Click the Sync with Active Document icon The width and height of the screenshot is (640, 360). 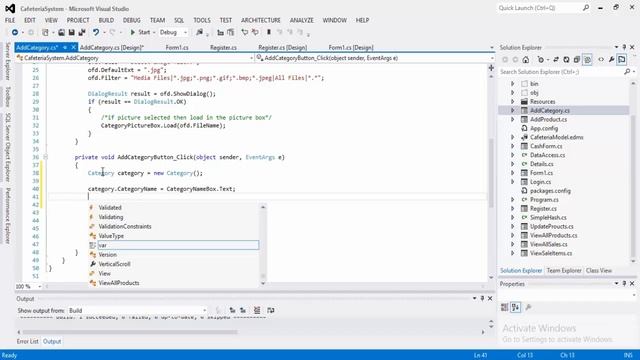[556, 60]
